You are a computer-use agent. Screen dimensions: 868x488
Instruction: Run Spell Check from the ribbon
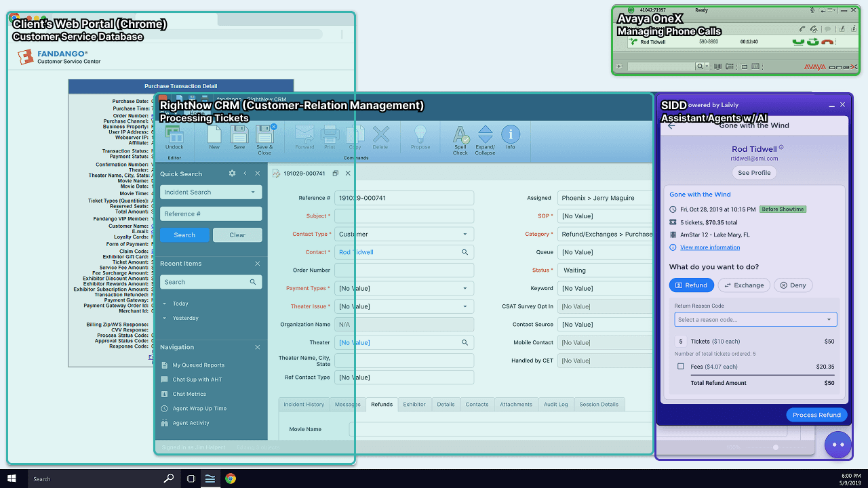pyautogui.click(x=460, y=134)
